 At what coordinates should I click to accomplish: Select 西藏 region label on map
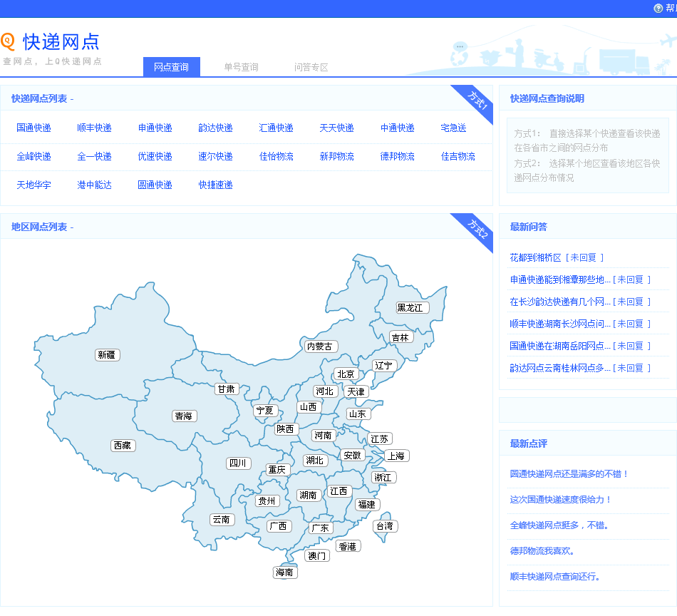click(123, 445)
